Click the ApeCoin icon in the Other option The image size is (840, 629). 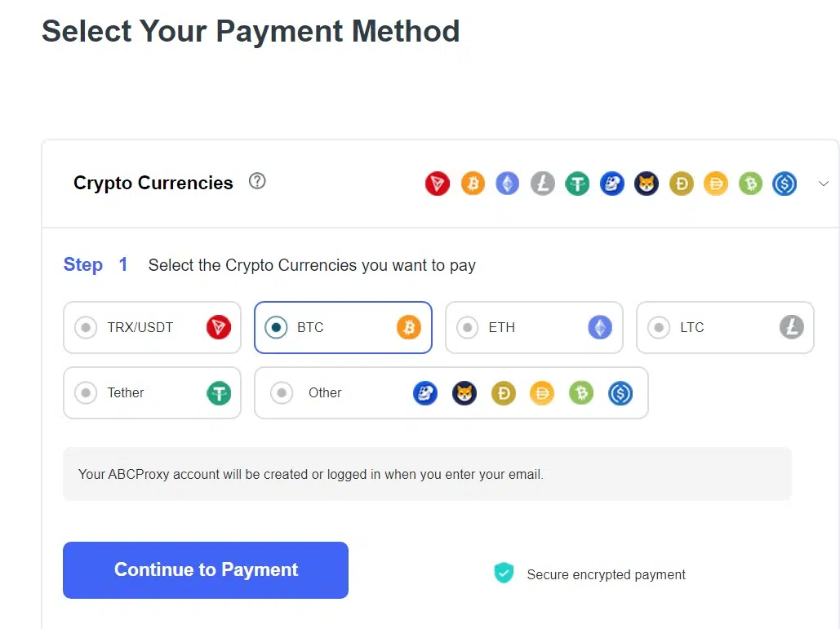coord(424,392)
